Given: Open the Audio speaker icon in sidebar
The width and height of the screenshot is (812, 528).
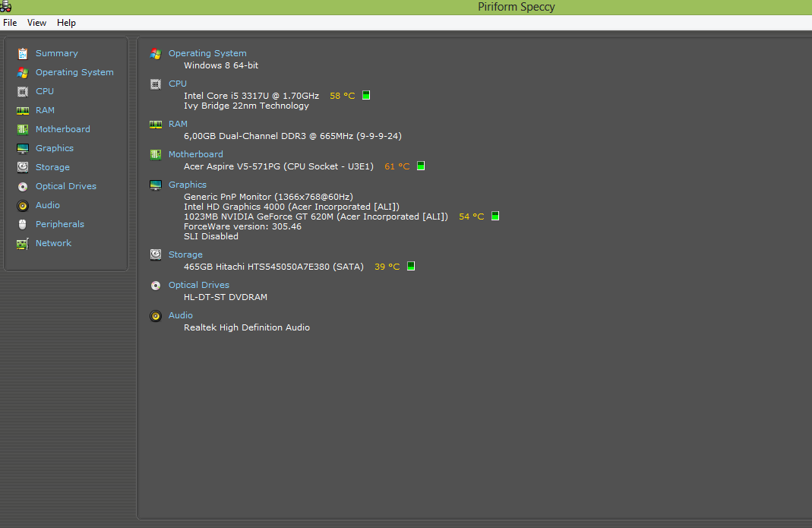Looking at the screenshot, I should [23, 205].
